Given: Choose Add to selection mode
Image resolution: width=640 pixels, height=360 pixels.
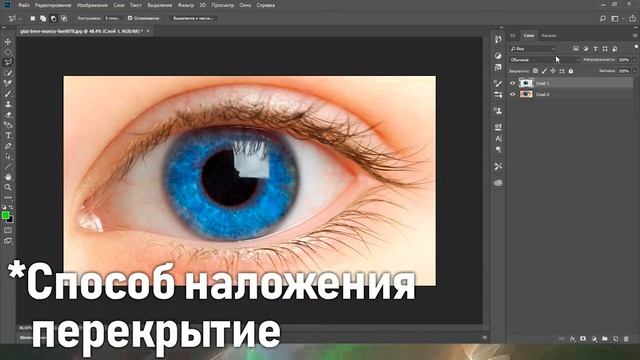Looking at the screenshot, I should pos(43,18).
